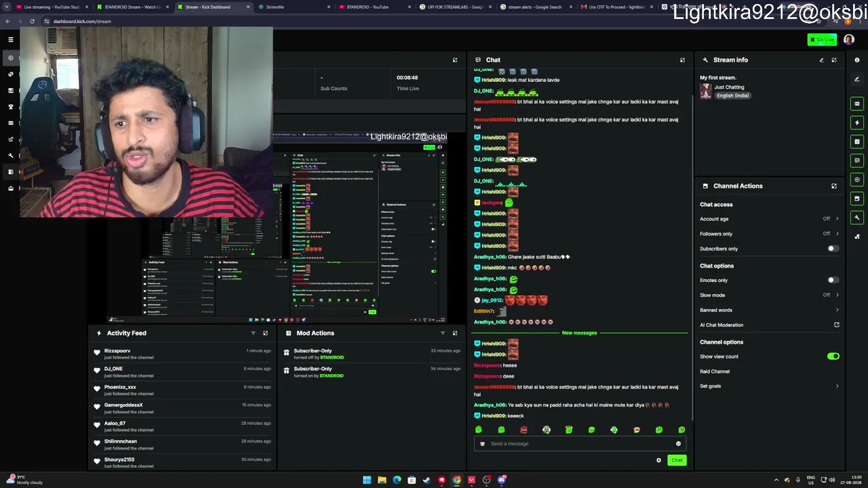Open chat settings gear icon

[x=658, y=460]
